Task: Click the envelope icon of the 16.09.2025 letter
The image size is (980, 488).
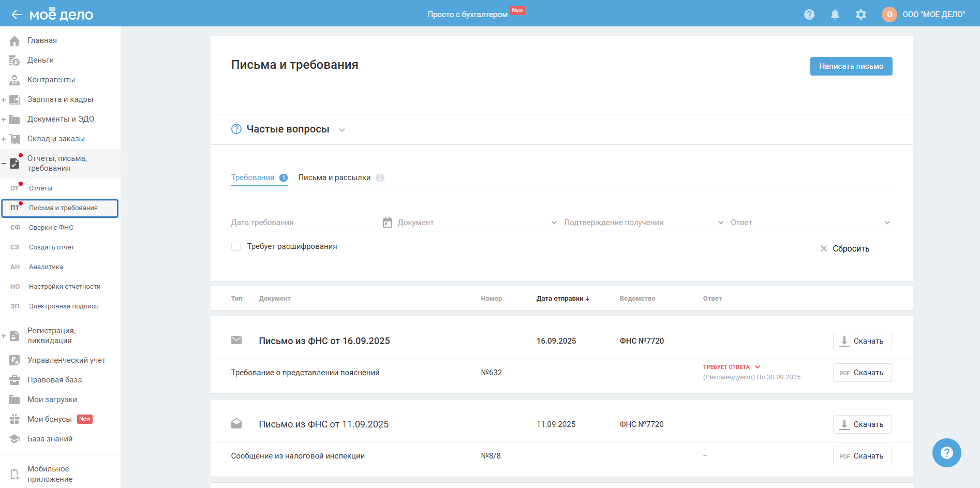Action: [x=236, y=340]
